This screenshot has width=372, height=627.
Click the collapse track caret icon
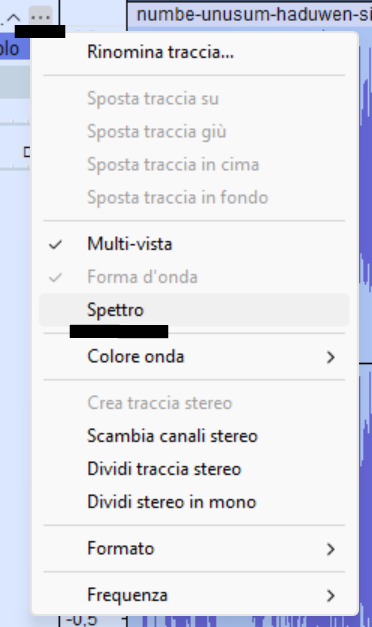click(14, 17)
